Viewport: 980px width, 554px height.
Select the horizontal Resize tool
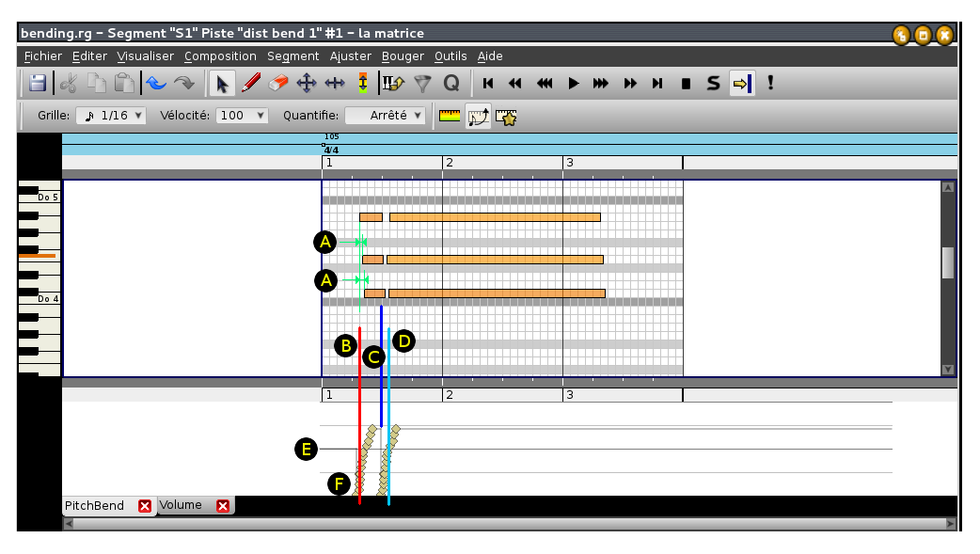(335, 83)
